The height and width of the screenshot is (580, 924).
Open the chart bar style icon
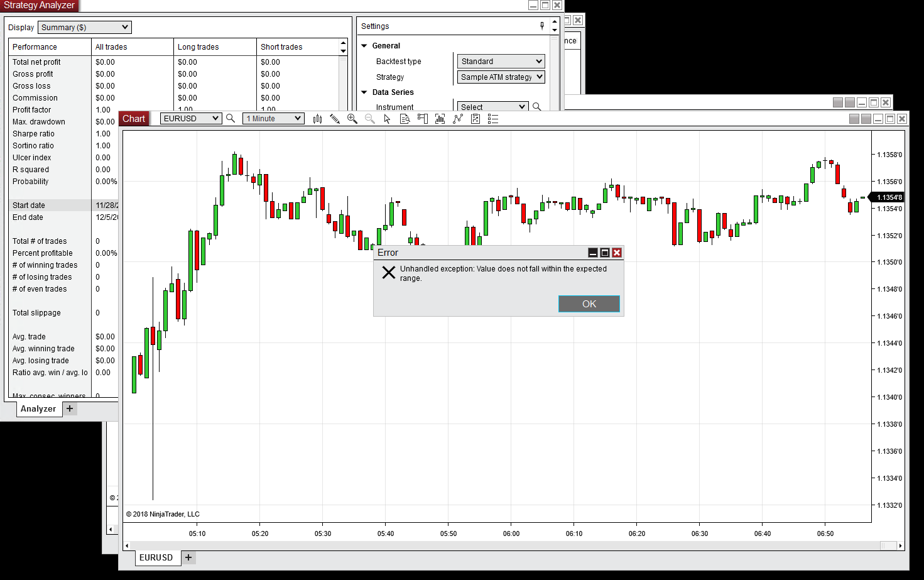point(317,119)
